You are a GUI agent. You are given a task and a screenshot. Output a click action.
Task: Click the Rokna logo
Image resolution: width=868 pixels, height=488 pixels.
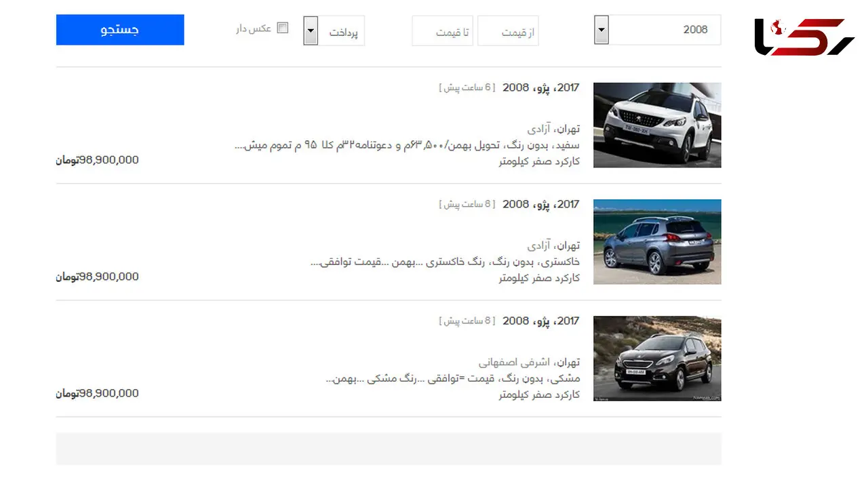[805, 37]
